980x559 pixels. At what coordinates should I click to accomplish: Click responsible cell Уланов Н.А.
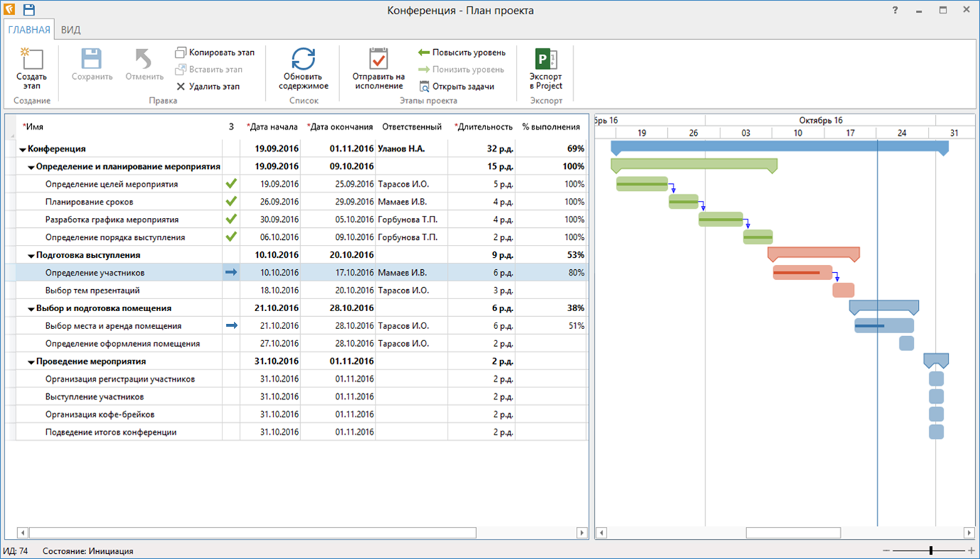click(411, 149)
